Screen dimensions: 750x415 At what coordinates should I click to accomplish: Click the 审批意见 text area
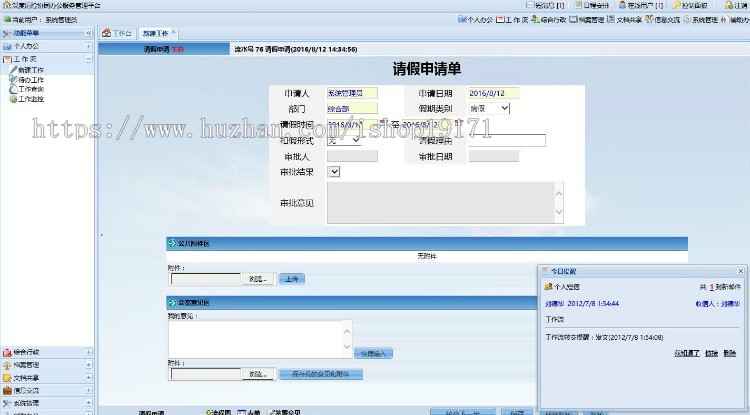click(445, 203)
